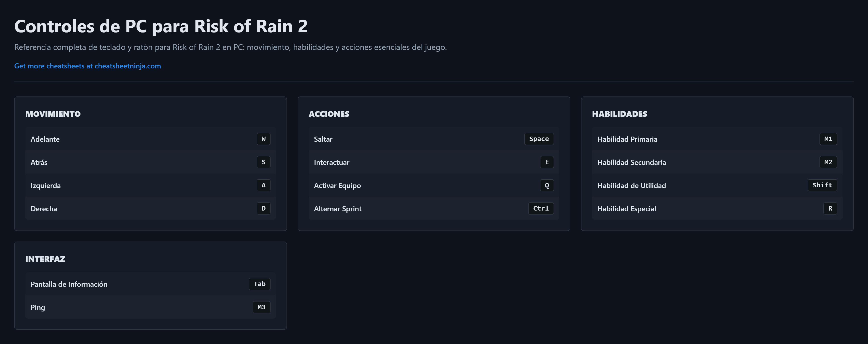
Task: Click the Pantalla de Información row label
Action: pos(69,284)
